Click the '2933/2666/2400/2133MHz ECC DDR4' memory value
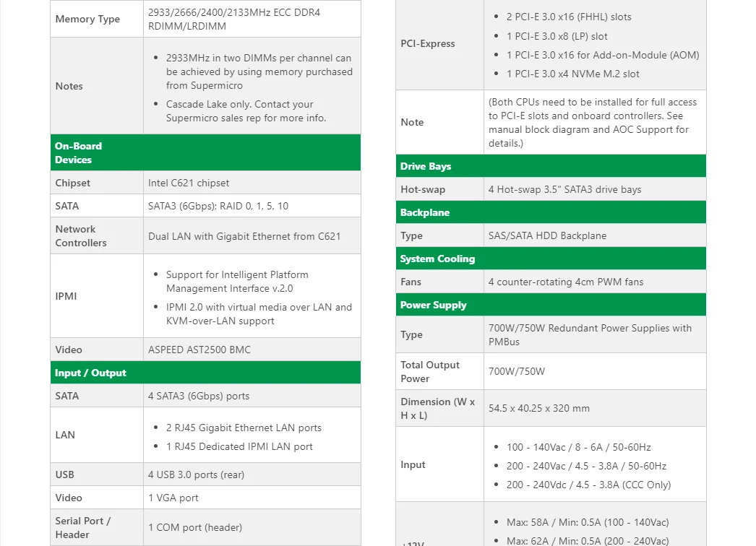This screenshot has height=546, width=756. click(x=234, y=19)
